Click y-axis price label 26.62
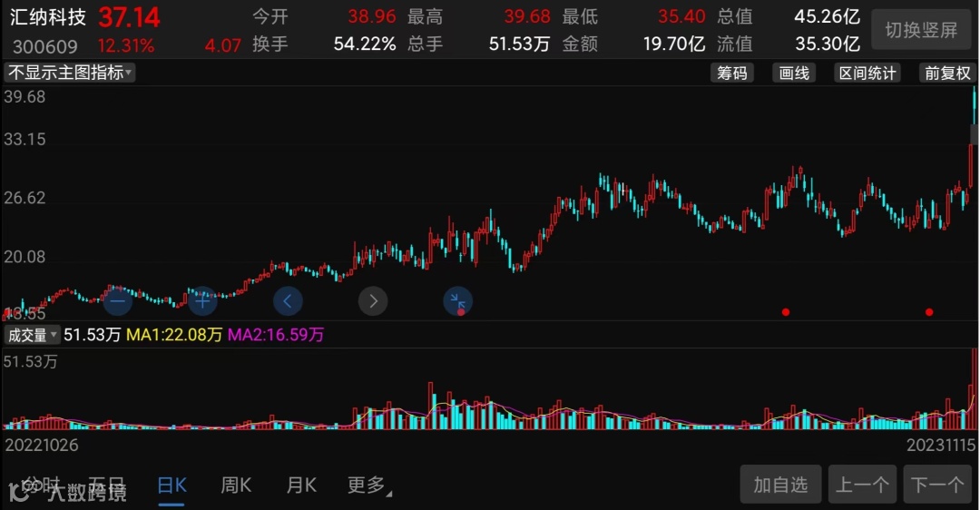This screenshot has width=980, height=510. (x=25, y=198)
